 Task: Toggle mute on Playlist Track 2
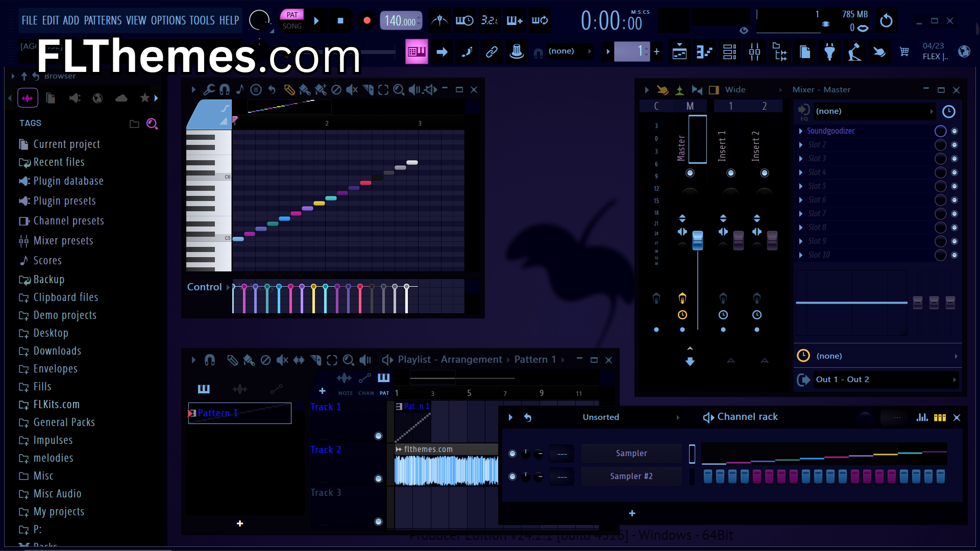tap(378, 479)
